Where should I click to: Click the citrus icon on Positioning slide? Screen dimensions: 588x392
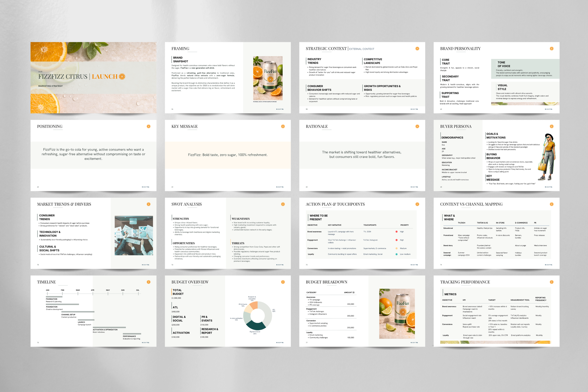(x=148, y=126)
